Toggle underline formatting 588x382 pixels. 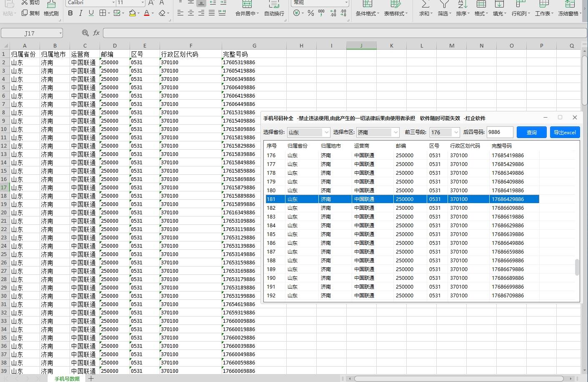(91, 13)
